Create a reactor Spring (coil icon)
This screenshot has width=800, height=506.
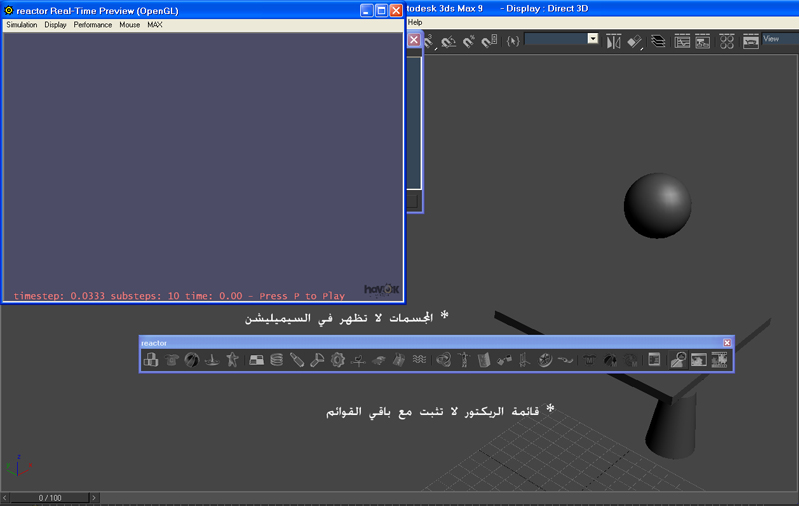click(277, 360)
